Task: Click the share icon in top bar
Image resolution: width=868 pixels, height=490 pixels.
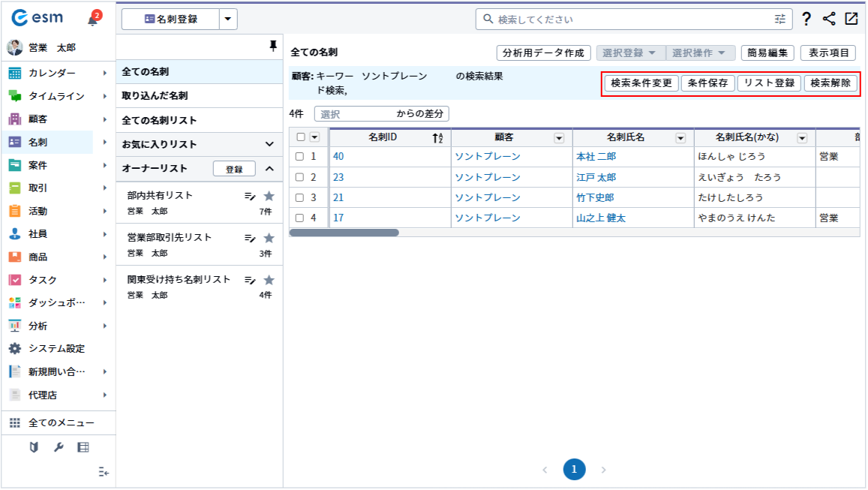Action: 829,20
